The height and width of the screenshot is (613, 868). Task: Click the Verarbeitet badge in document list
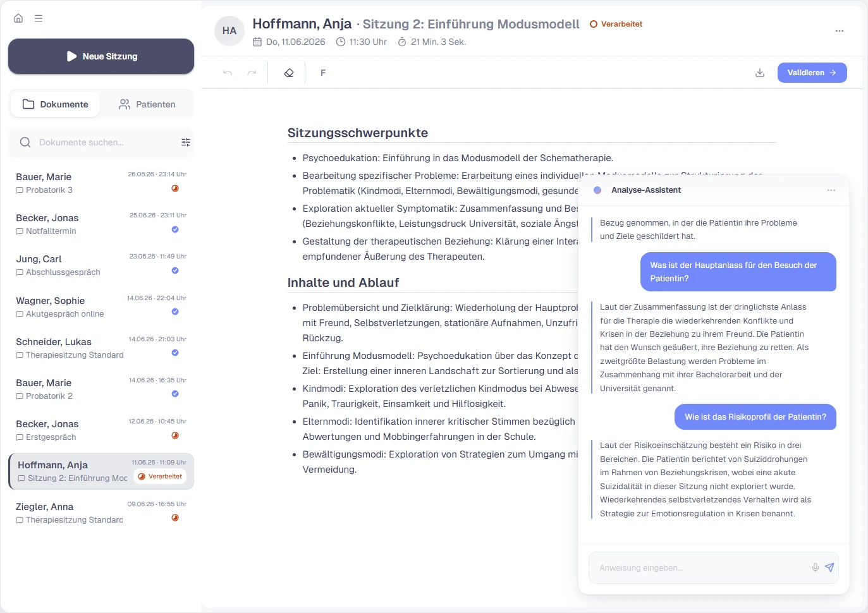point(160,476)
